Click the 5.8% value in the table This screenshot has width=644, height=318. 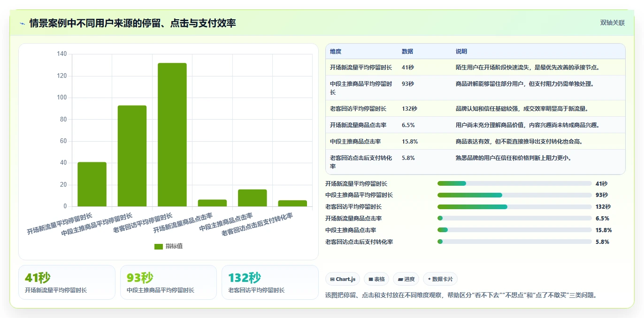pyautogui.click(x=408, y=158)
